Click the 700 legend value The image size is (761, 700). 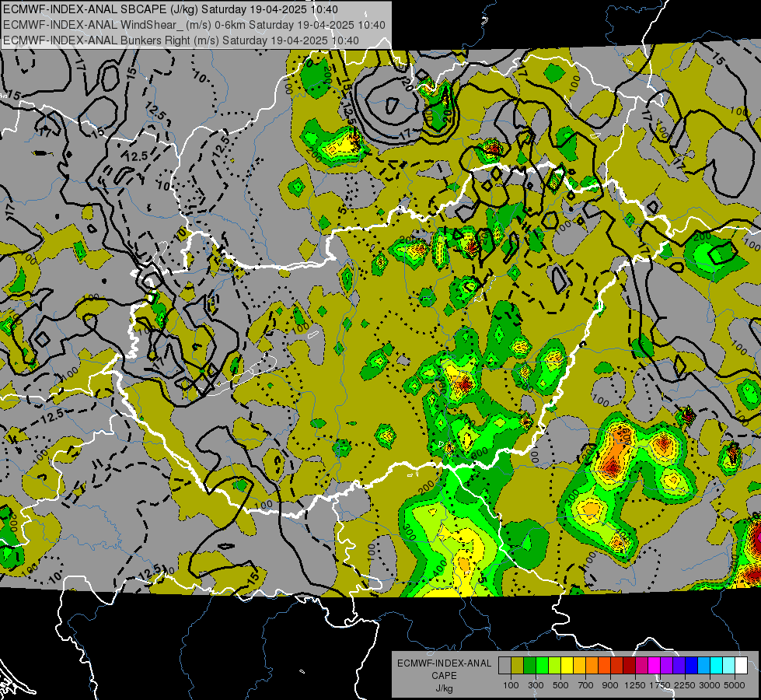pyautogui.click(x=586, y=685)
